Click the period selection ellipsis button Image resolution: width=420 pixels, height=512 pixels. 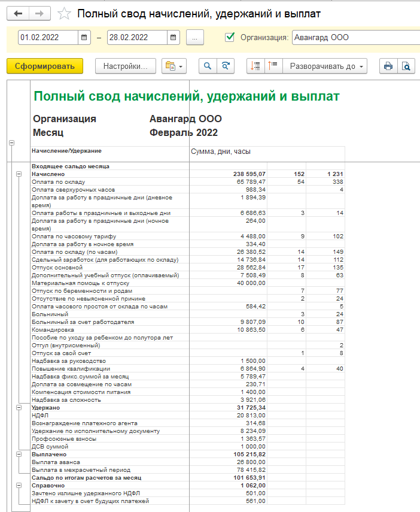pyautogui.click(x=195, y=38)
